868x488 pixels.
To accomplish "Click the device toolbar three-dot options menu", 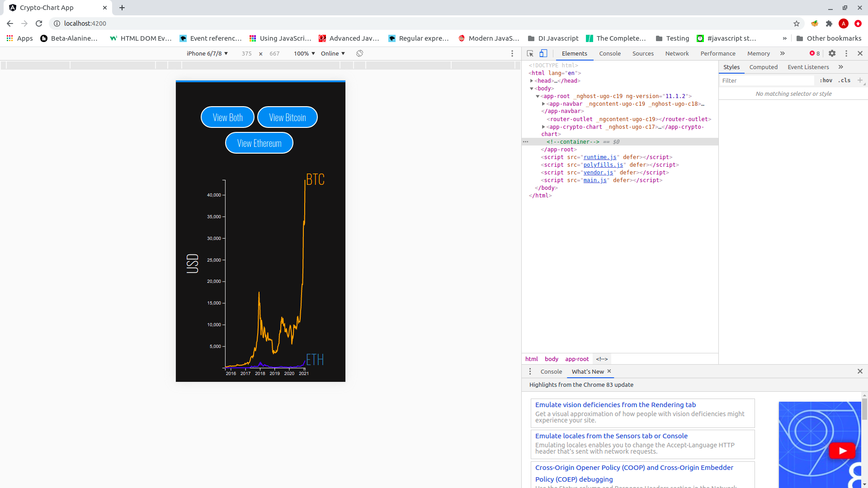I will 512,53.
